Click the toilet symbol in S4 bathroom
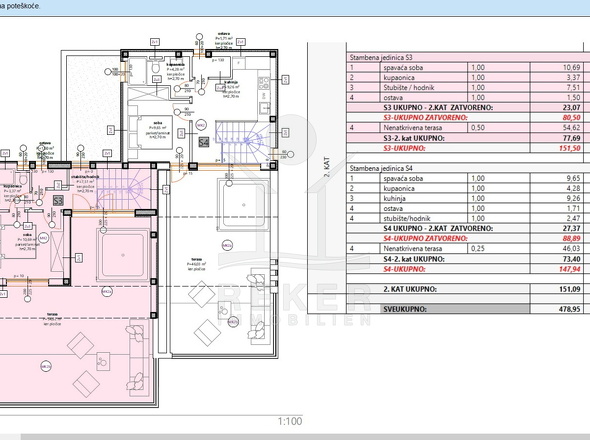The image size is (590, 440). [155, 67]
